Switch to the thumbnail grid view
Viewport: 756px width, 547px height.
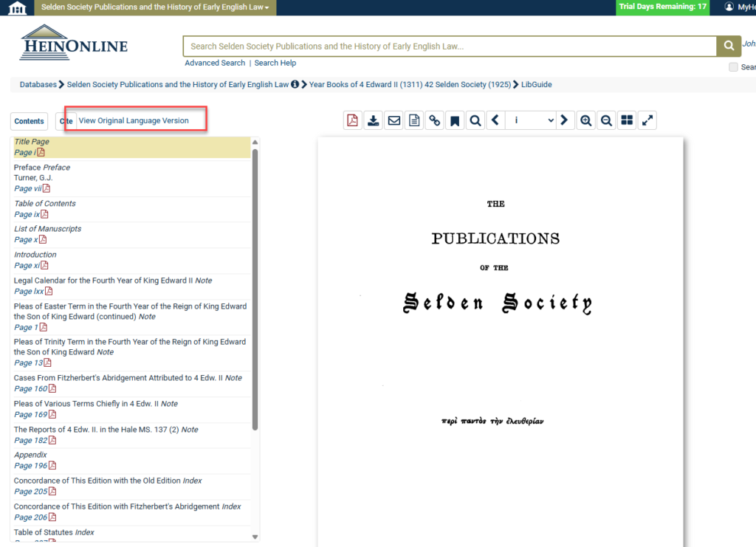pyautogui.click(x=627, y=120)
